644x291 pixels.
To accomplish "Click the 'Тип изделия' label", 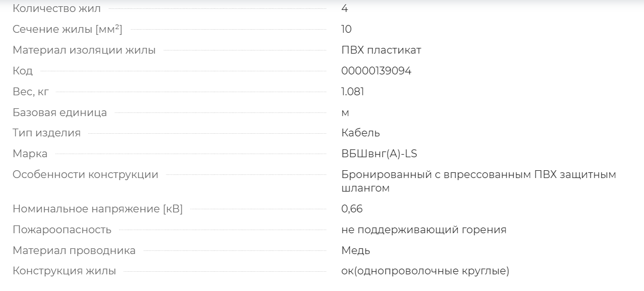I will 46,133.
